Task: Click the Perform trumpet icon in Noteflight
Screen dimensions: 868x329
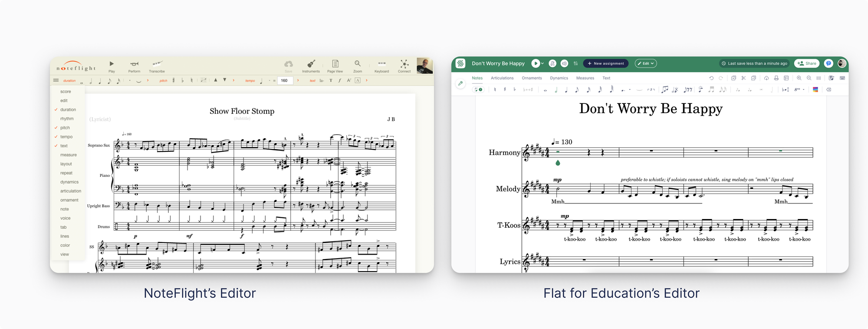Action: (x=134, y=64)
